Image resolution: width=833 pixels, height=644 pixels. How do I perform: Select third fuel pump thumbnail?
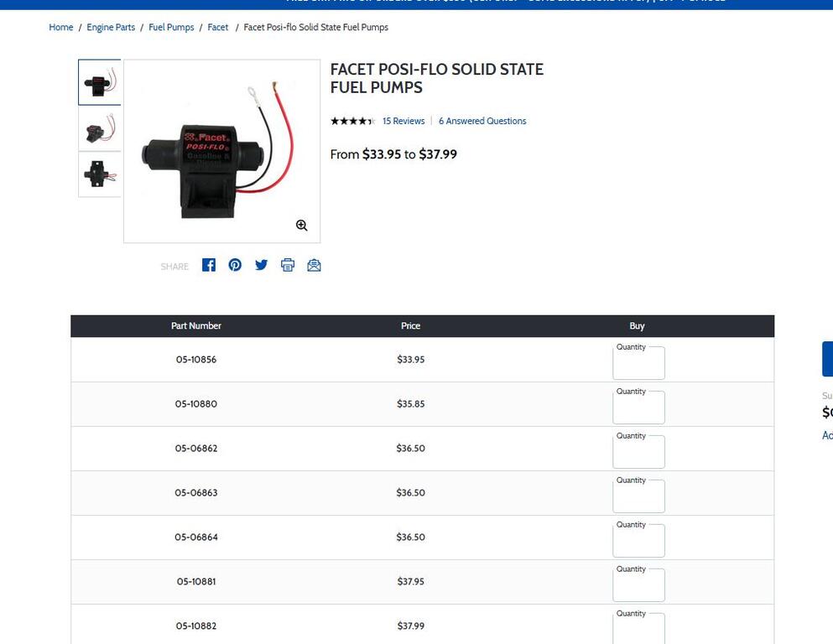[x=99, y=174]
